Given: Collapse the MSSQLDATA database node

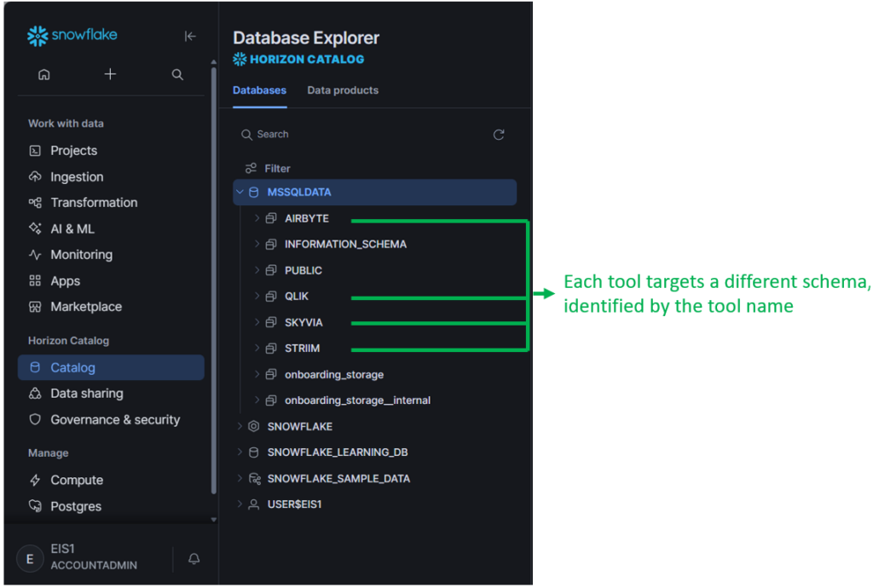Looking at the screenshot, I should [x=240, y=192].
